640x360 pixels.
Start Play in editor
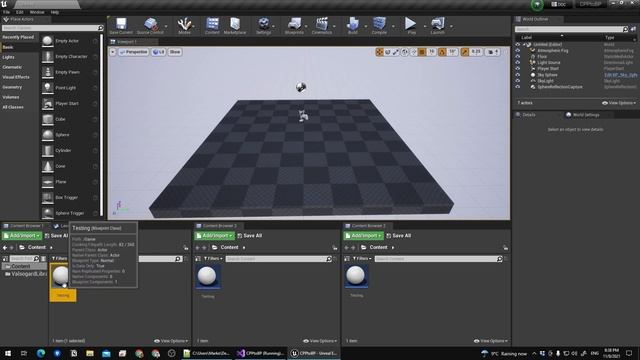pyautogui.click(x=411, y=26)
